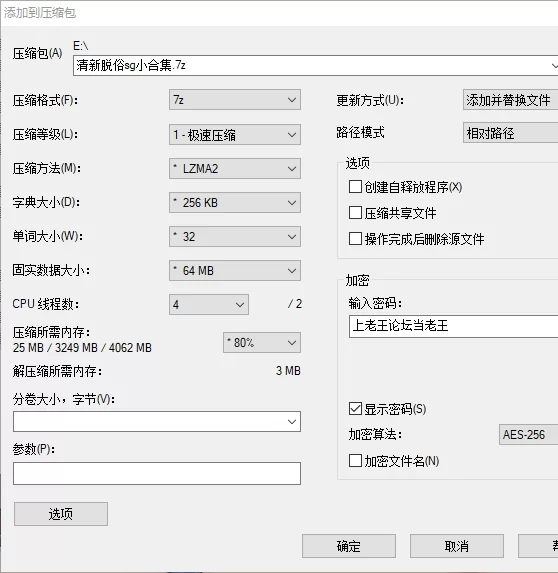Open the CPU 线程数 dropdown
The height and width of the screenshot is (573, 558).
coord(209,304)
